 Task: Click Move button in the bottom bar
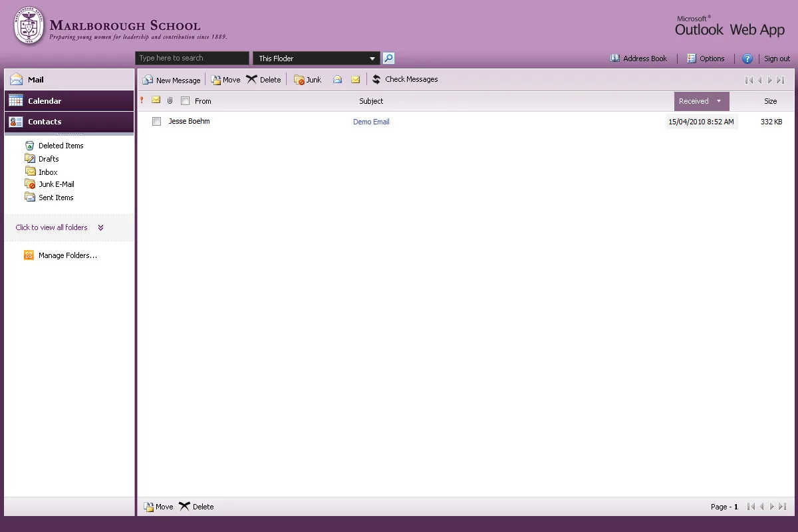click(x=158, y=507)
